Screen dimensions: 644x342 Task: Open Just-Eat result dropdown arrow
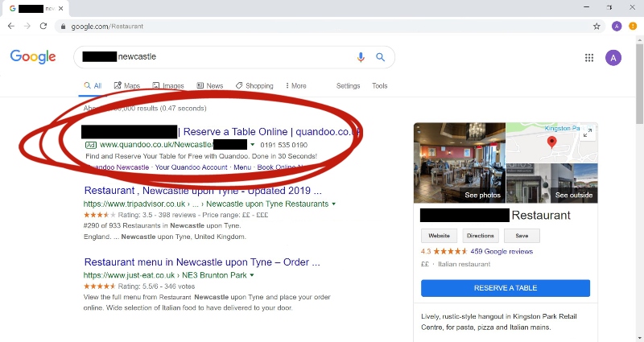pyautogui.click(x=252, y=275)
